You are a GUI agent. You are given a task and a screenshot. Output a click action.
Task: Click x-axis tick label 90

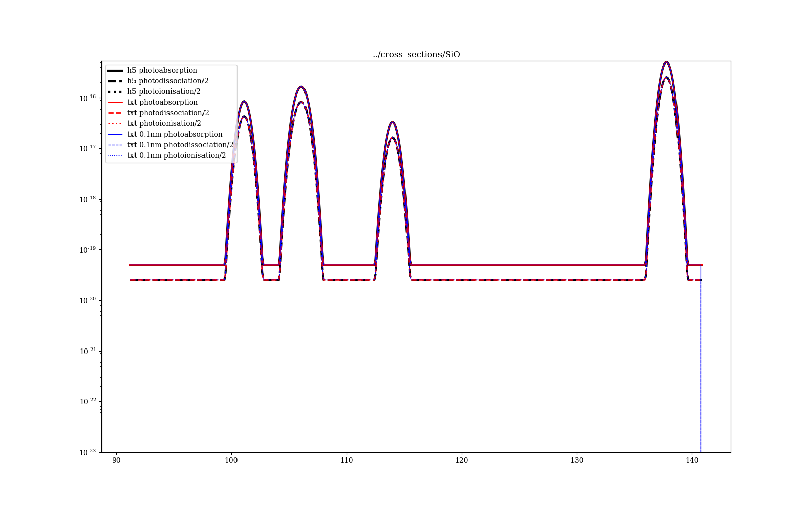[x=116, y=460]
